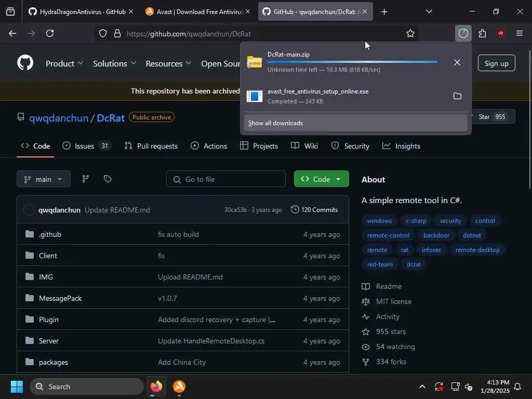The width and height of the screenshot is (532, 399).
Task: Click the uBlock Origin extension icon
Action: [501, 33]
